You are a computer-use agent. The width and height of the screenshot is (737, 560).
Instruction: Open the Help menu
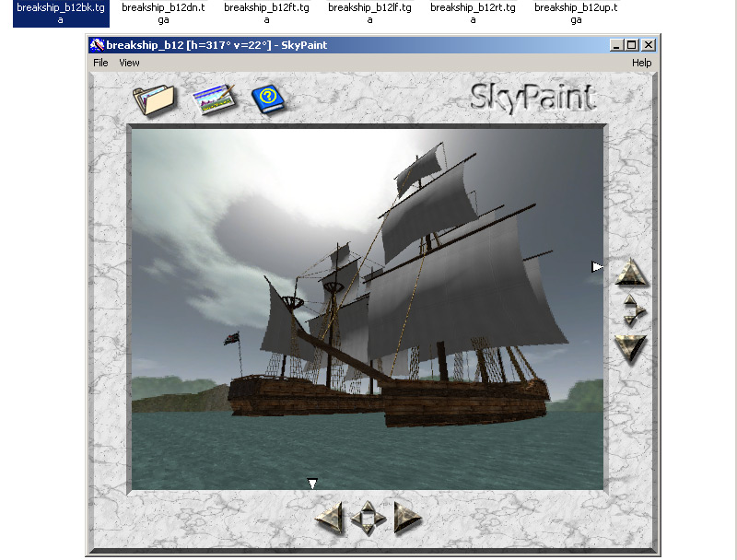641,63
